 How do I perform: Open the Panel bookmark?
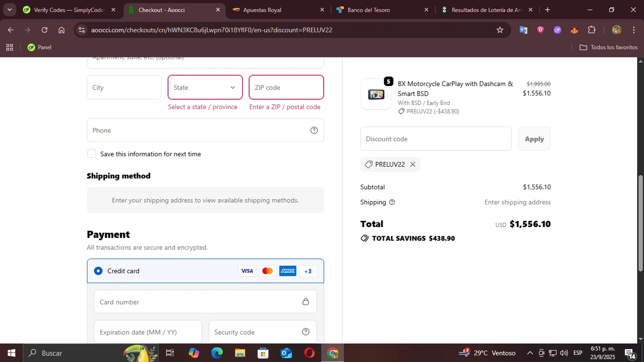tap(39, 47)
